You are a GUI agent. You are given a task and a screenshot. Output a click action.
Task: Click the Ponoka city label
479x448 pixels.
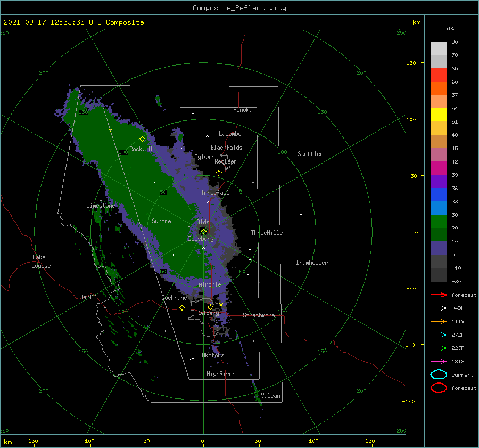(243, 110)
